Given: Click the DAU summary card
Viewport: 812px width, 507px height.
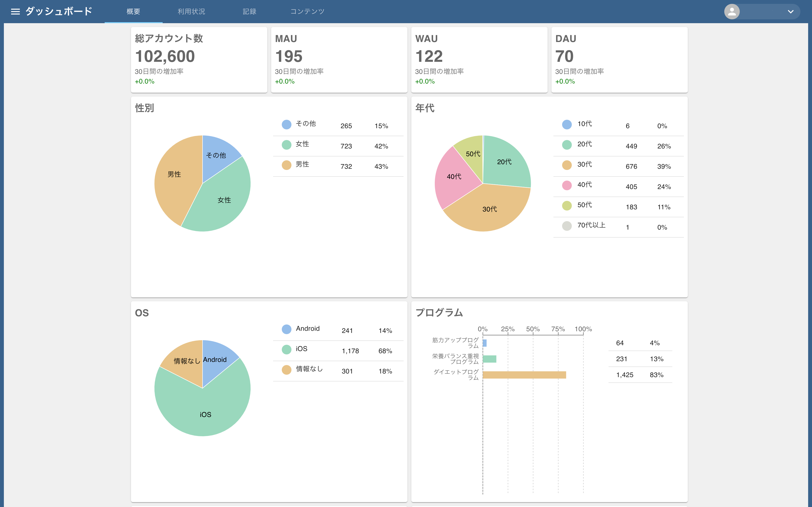Looking at the screenshot, I should [x=619, y=60].
